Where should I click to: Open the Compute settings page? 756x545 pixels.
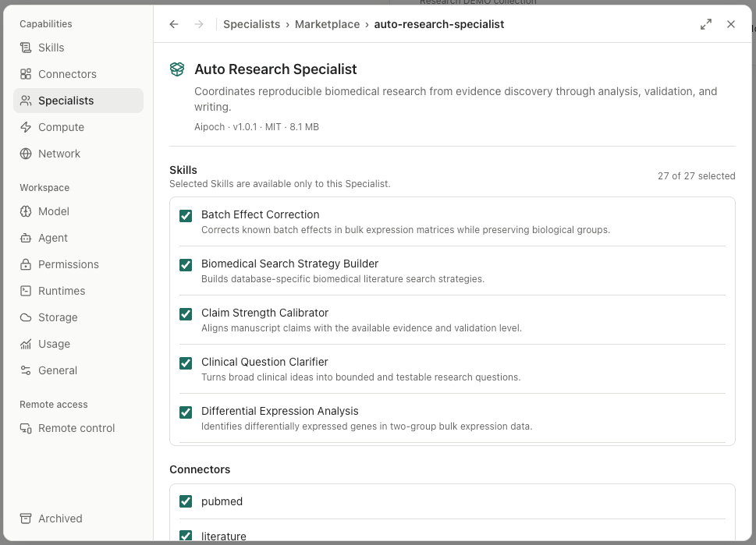[x=78, y=127]
